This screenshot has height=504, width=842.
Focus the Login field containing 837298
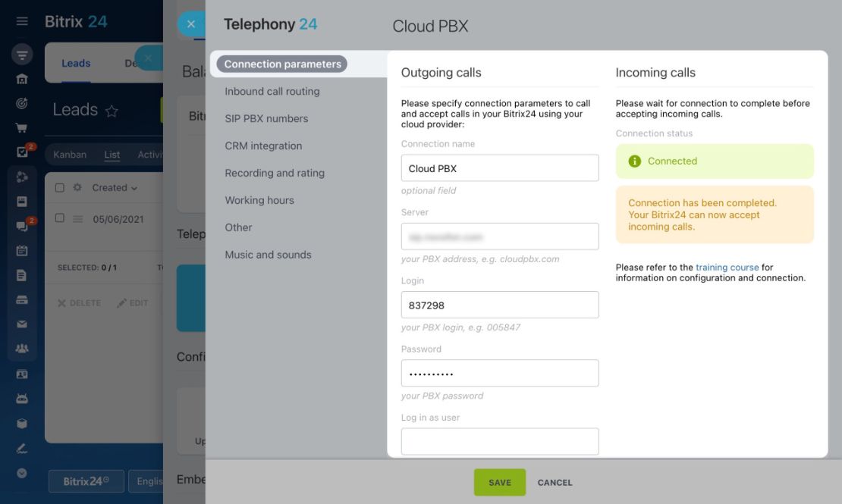tap(500, 305)
